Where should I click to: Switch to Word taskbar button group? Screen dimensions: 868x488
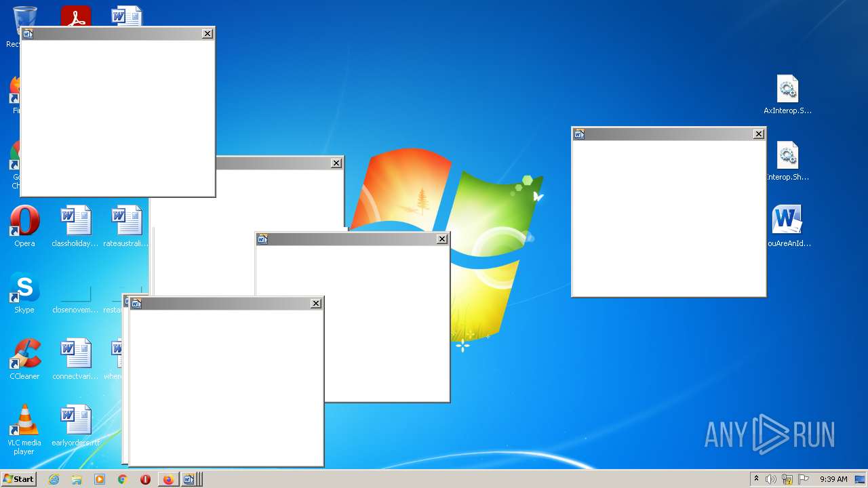point(191,479)
